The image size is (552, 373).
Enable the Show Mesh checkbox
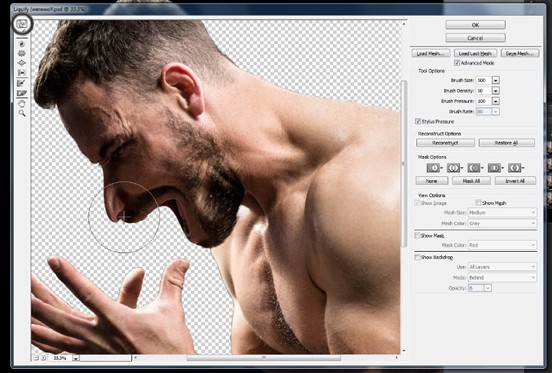478,203
